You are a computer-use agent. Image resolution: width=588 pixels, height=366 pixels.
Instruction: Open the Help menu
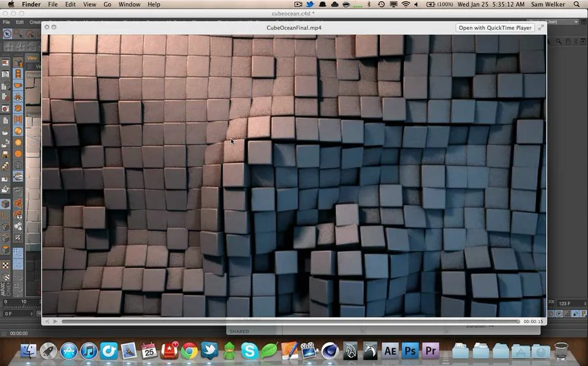pos(154,4)
